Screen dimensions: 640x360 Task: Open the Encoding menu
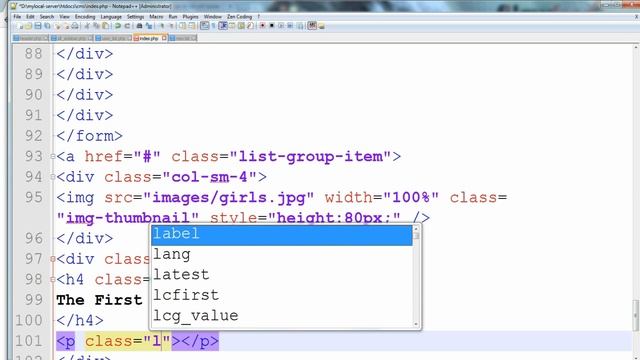85,17
